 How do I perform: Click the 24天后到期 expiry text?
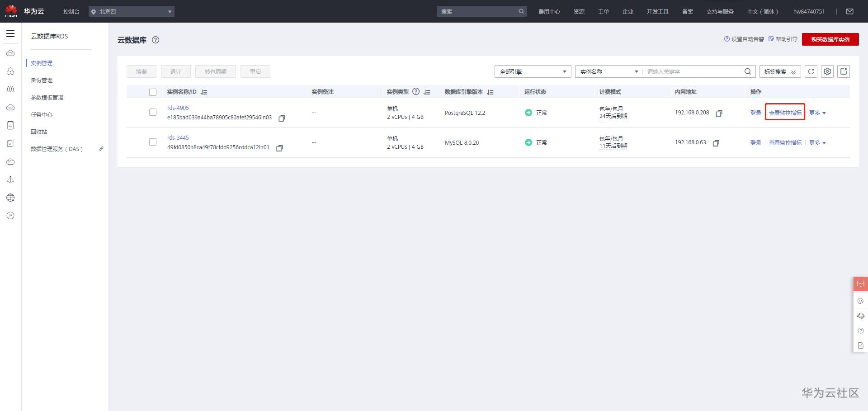[613, 116]
